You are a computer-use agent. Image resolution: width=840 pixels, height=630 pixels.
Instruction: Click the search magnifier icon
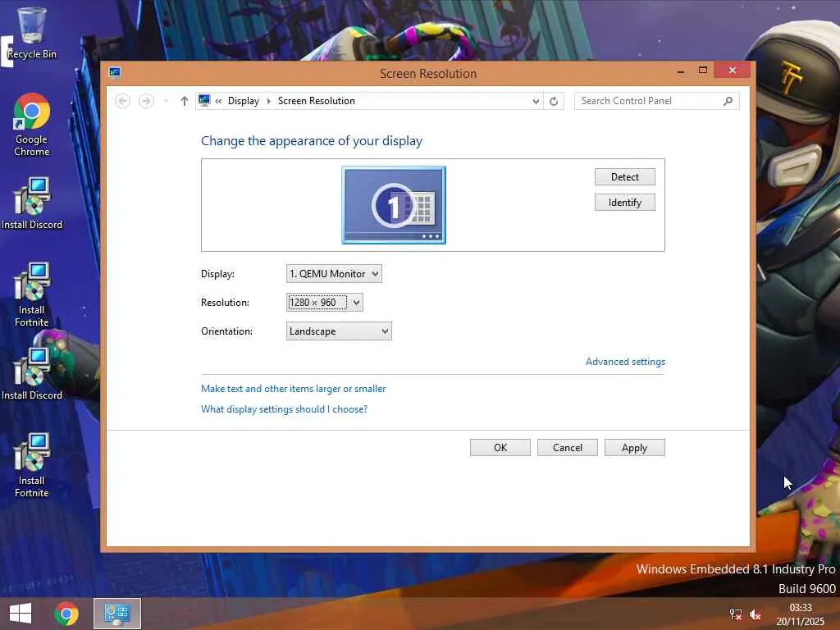click(728, 101)
